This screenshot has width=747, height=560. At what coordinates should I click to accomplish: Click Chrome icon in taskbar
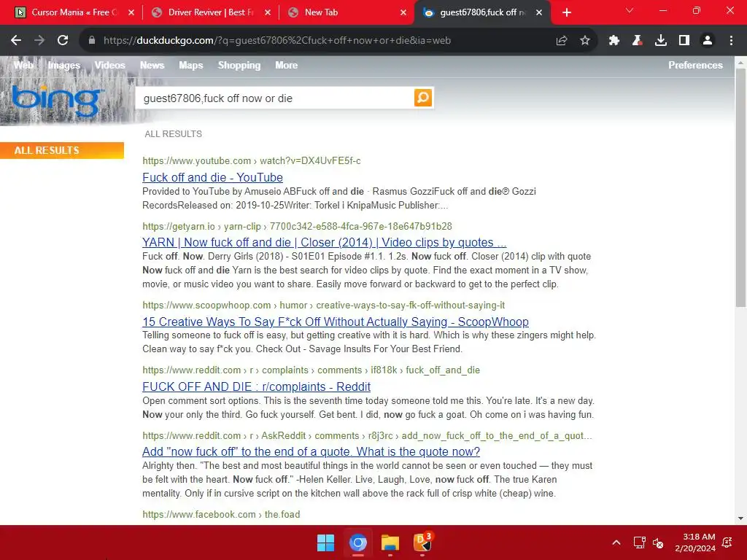(x=357, y=542)
